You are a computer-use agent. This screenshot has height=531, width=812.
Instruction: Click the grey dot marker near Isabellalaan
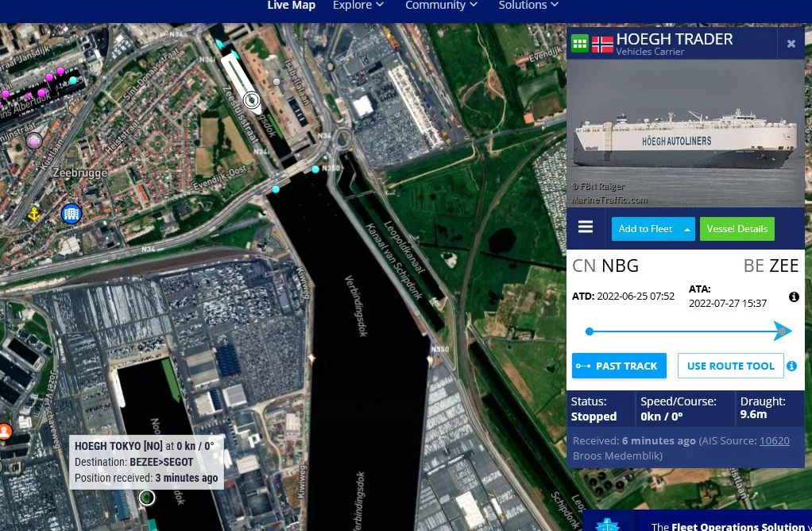(x=276, y=82)
